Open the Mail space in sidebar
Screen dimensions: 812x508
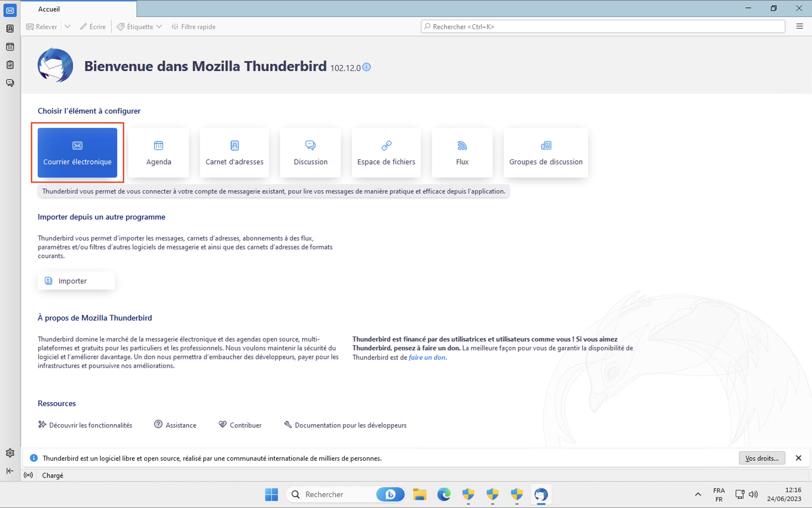10,10
